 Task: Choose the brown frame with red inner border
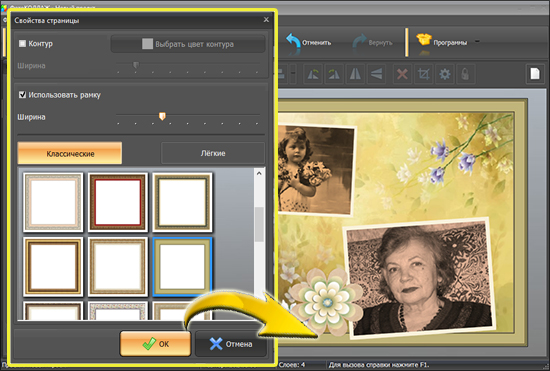coord(118,202)
